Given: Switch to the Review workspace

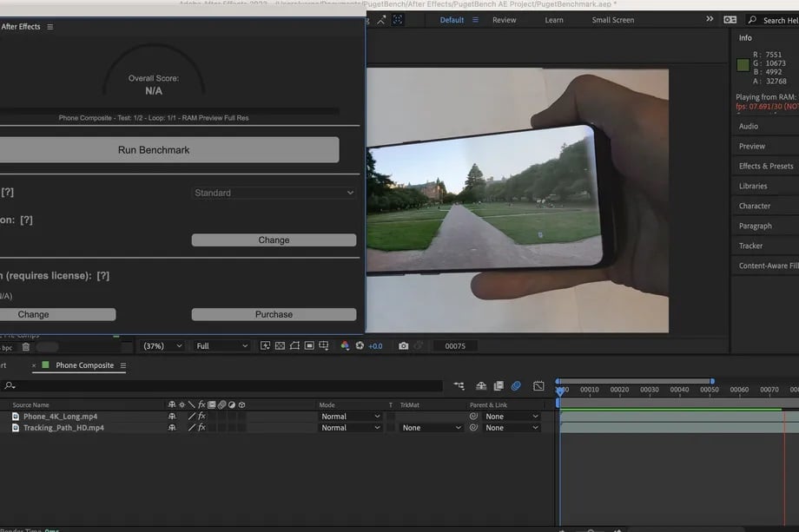Looking at the screenshot, I should pos(504,20).
